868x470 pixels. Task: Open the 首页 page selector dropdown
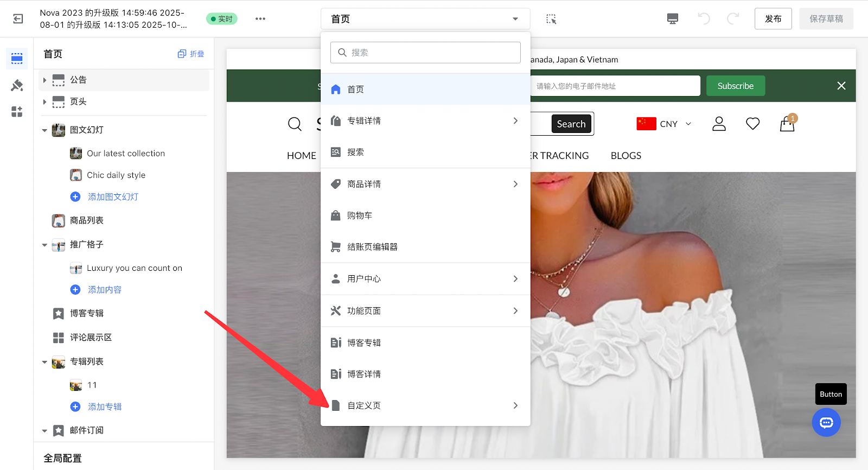tap(425, 19)
